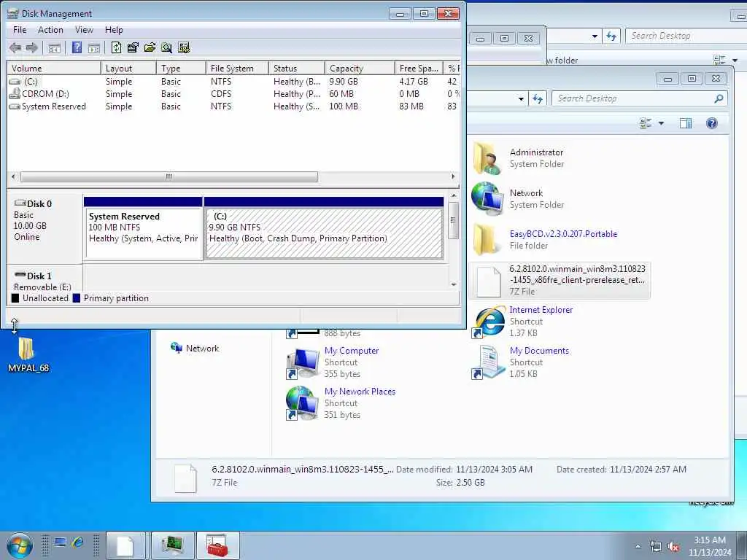The width and height of the screenshot is (747, 560).
Task: Open address dropdown arrow in rear Explorer
Action: 595,36
